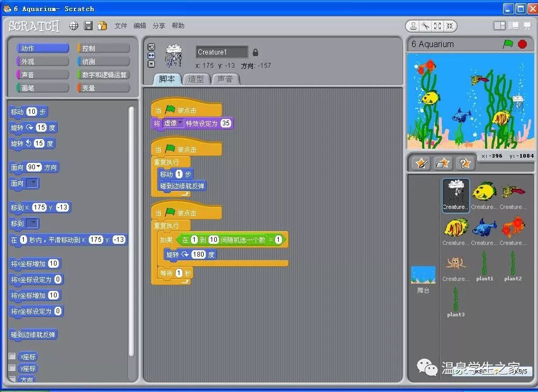The width and height of the screenshot is (538, 392).
Task: Open the empty 面向 target dropdown
Action: pos(32,183)
